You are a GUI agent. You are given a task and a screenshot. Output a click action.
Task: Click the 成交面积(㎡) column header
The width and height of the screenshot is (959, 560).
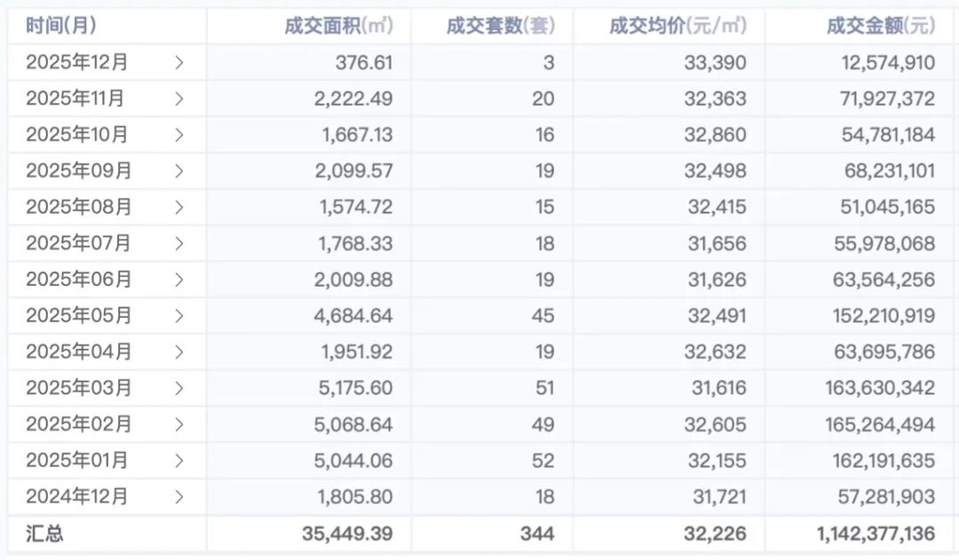(x=338, y=26)
